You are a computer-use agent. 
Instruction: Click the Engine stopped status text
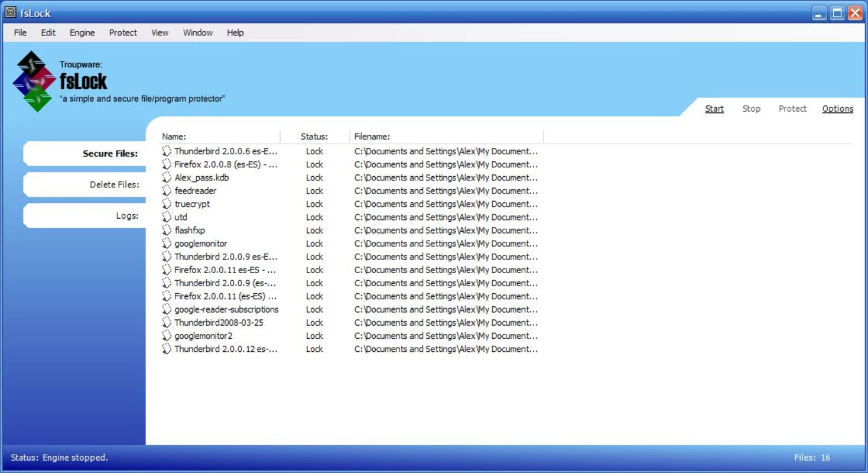[59, 458]
